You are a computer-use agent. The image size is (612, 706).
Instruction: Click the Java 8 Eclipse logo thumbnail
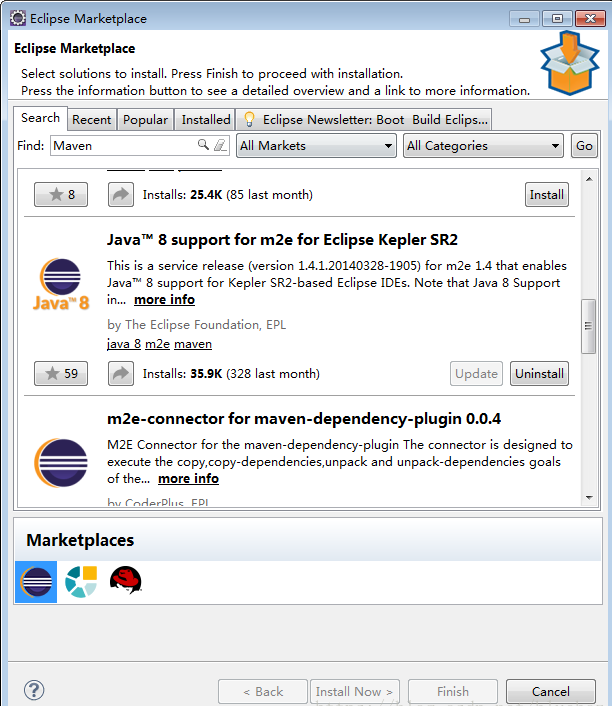click(61, 284)
